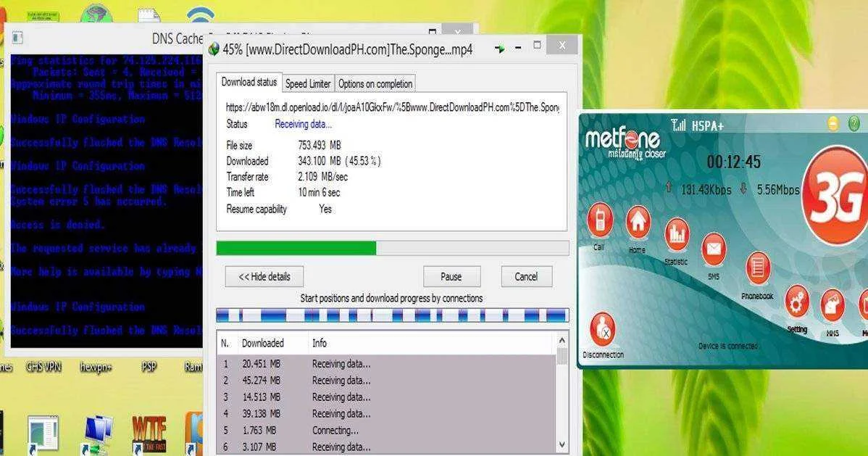Screen dimensions: 868x456
Task: Open the network computers desktop shortcut
Action: [x=99, y=434]
